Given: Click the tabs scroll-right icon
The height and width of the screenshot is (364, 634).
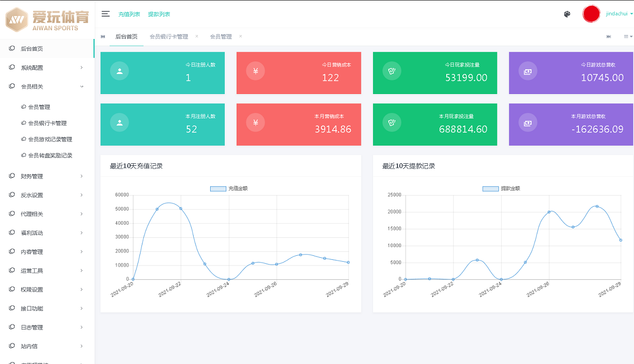Looking at the screenshot, I should (x=609, y=37).
